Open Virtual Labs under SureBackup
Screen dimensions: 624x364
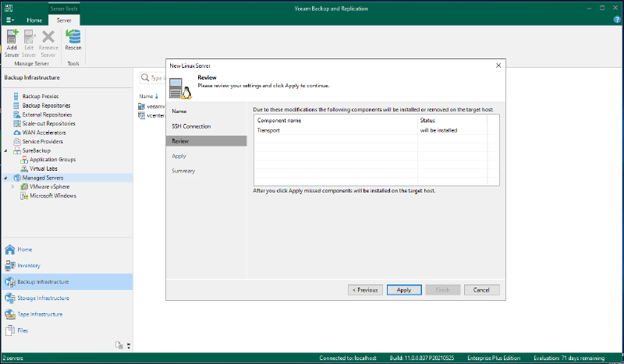click(44, 168)
